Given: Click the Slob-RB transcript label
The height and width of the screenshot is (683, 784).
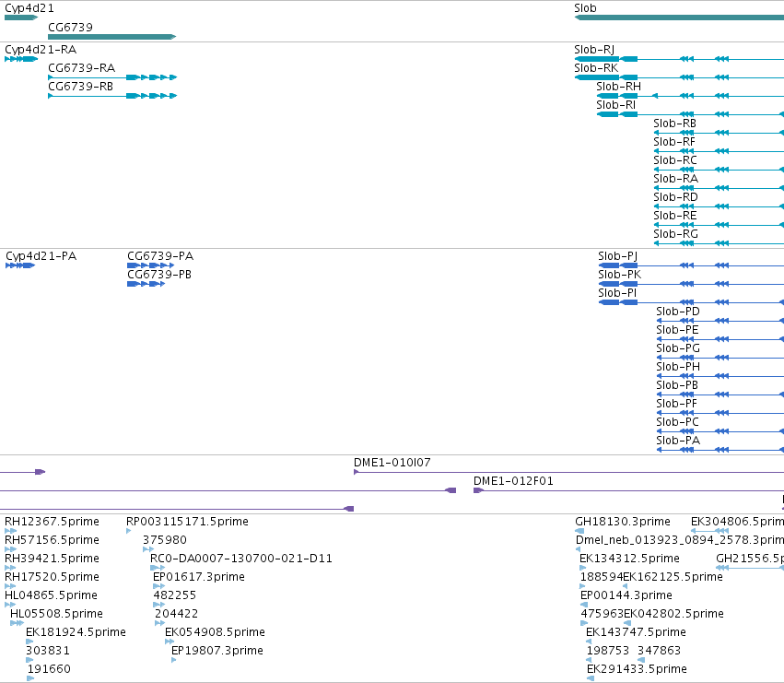Looking at the screenshot, I should 674,124.
